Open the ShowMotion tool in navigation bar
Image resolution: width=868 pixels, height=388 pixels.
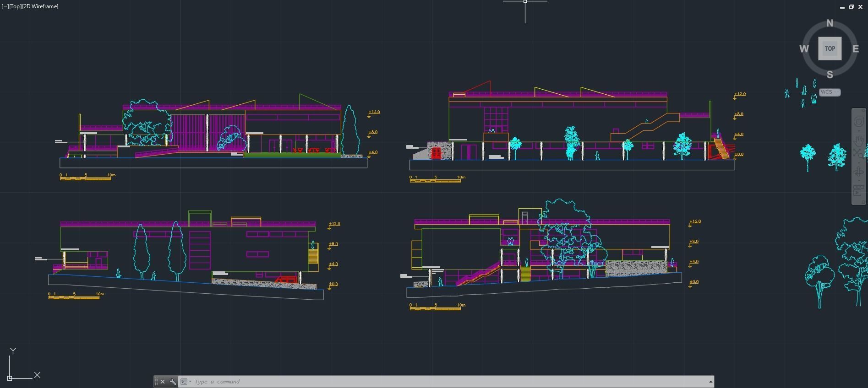(x=858, y=190)
